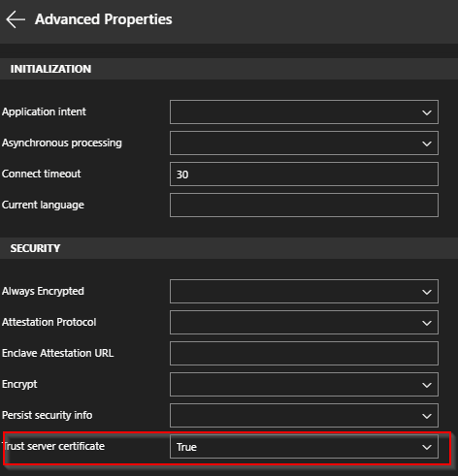
Task: Click the Enclave Attestation URL field
Action: [x=304, y=354]
